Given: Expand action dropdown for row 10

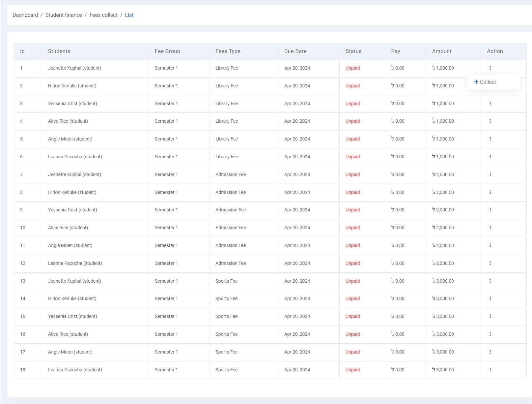Looking at the screenshot, I should pyautogui.click(x=490, y=228).
